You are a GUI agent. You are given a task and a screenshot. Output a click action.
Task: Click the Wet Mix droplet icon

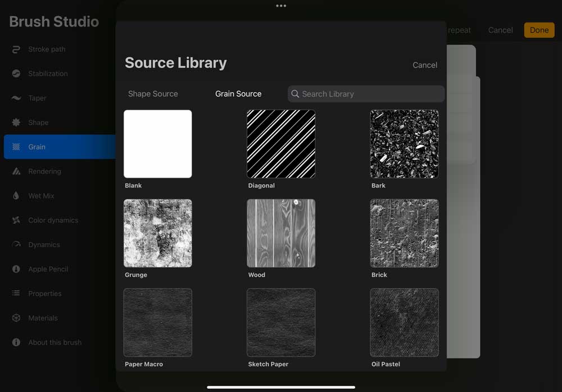(16, 195)
